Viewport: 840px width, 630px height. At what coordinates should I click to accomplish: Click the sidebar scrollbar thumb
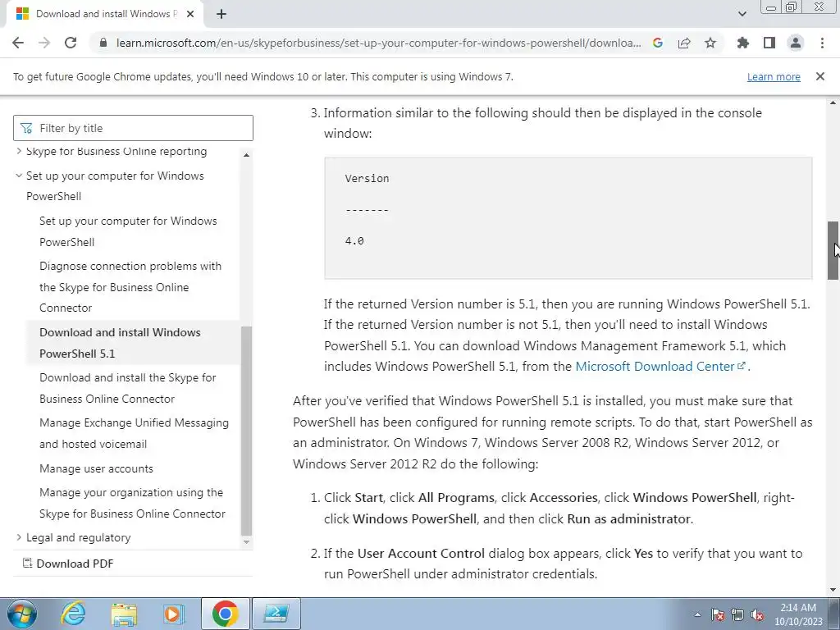[x=246, y=431]
